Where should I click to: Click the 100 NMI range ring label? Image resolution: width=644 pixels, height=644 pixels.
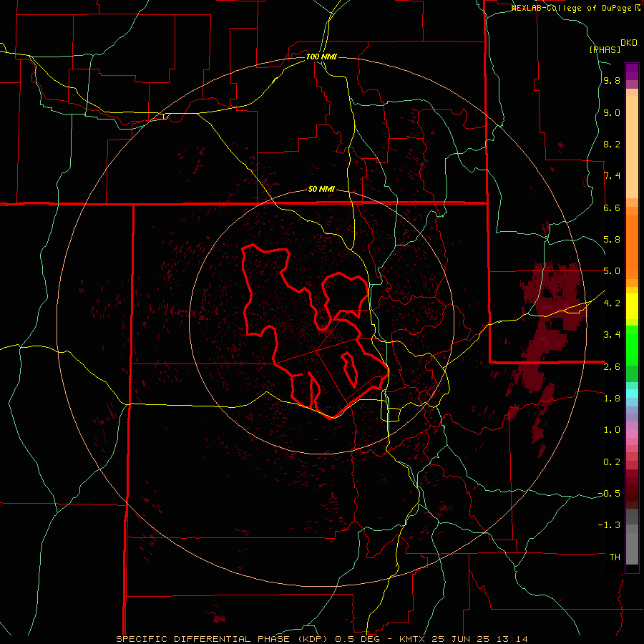[x=321, y=57]
